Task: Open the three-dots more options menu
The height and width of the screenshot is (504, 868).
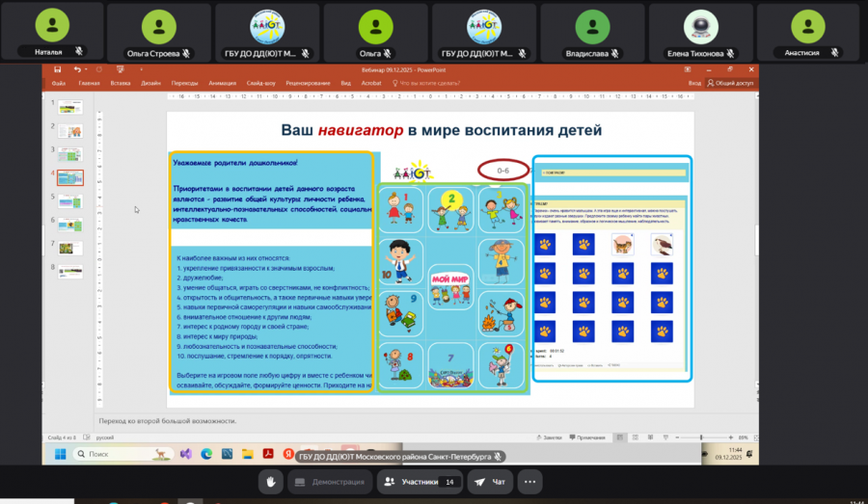Action: pos(529,481)
